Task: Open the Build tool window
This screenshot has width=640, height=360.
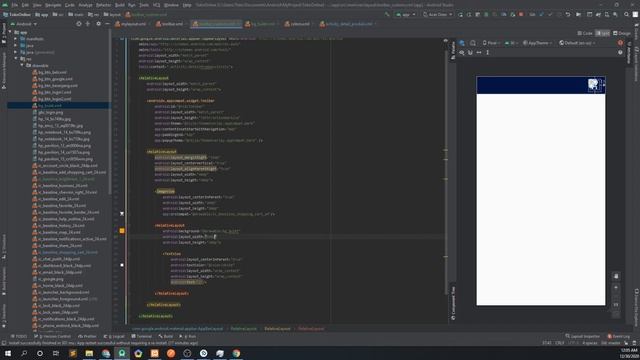Action: (x=166, y=336)
